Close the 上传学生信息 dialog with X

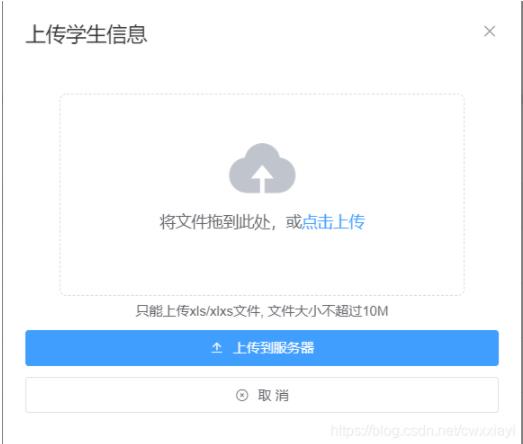(489, 31)
